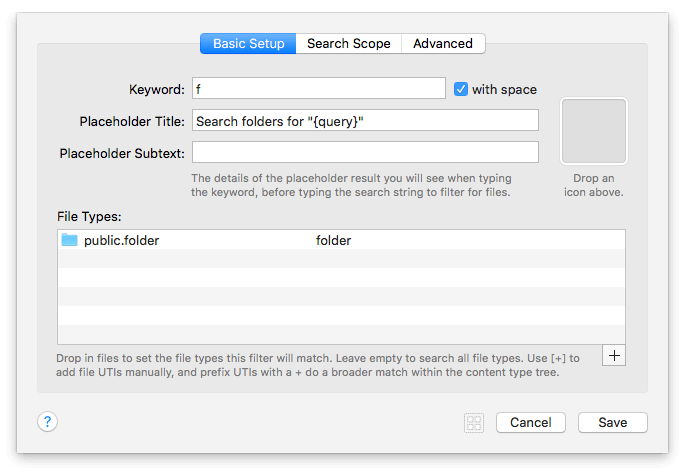This screenshot has width=685, height=474.
Task: Select the Basic Setup tab
Action: click(x=248, y=44)
